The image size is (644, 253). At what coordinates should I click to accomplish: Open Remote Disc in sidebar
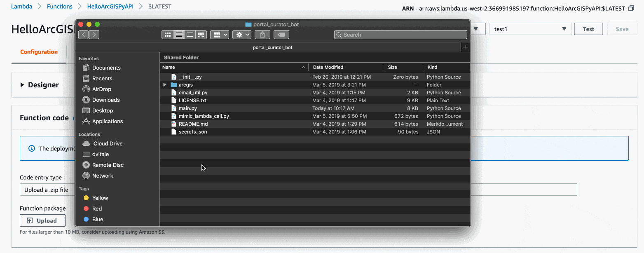click(x=108, y=165)
